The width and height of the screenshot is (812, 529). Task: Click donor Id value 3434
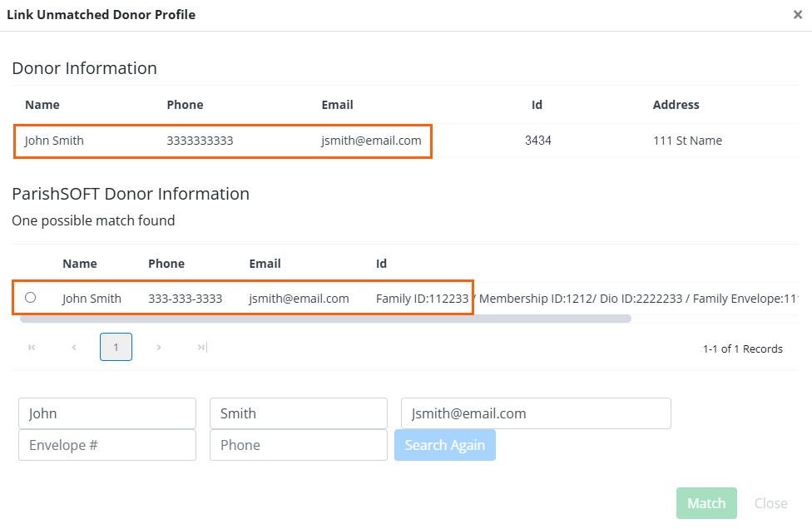tap(537, 141)
